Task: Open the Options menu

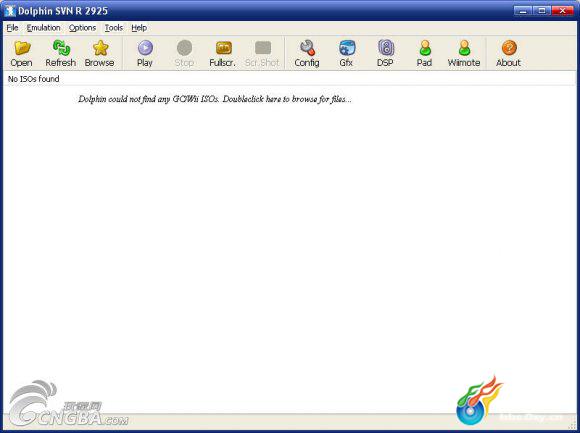Action: (x=82, y=28)
